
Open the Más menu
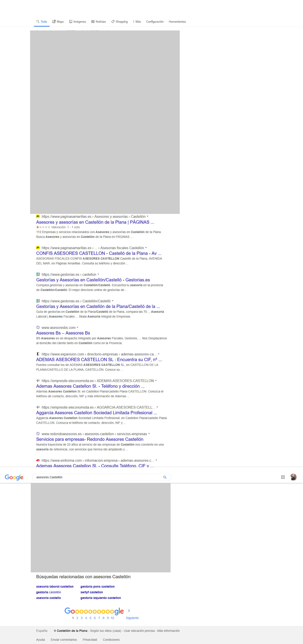137,22
